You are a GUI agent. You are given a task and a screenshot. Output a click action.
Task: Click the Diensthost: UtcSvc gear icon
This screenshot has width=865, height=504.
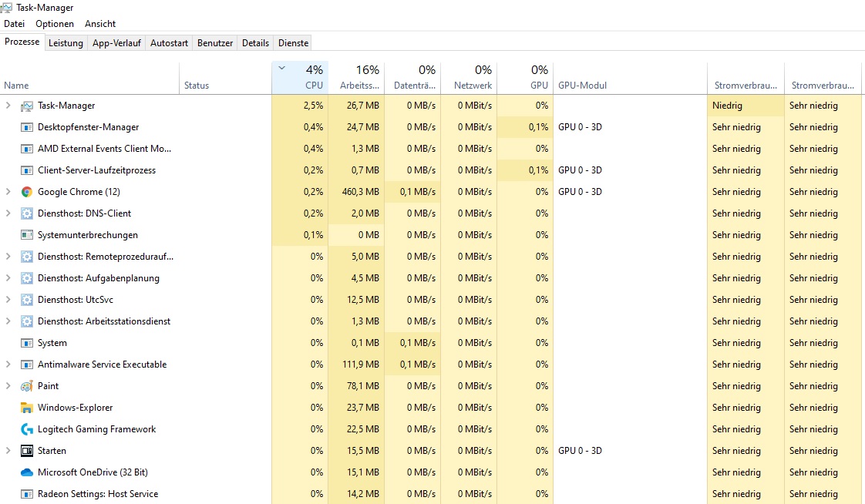click(26, 300)
